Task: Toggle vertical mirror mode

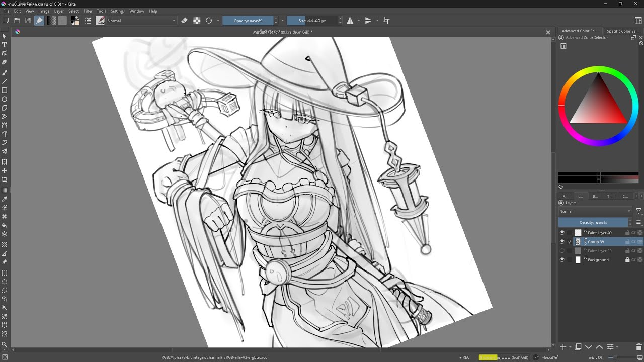Action: pyautogui.click(x=368, y=21)
